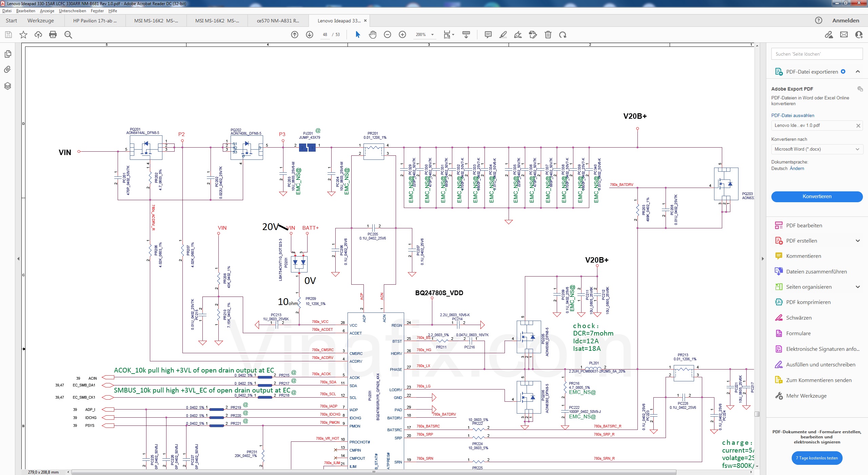Open PDF bearbeiten tool
The image size is (868, 475).
[x=804, y=226]
